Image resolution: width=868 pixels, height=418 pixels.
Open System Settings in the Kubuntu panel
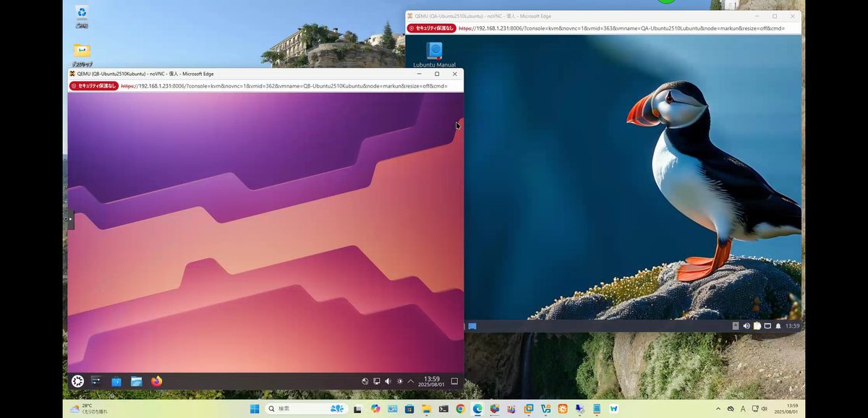95,381
